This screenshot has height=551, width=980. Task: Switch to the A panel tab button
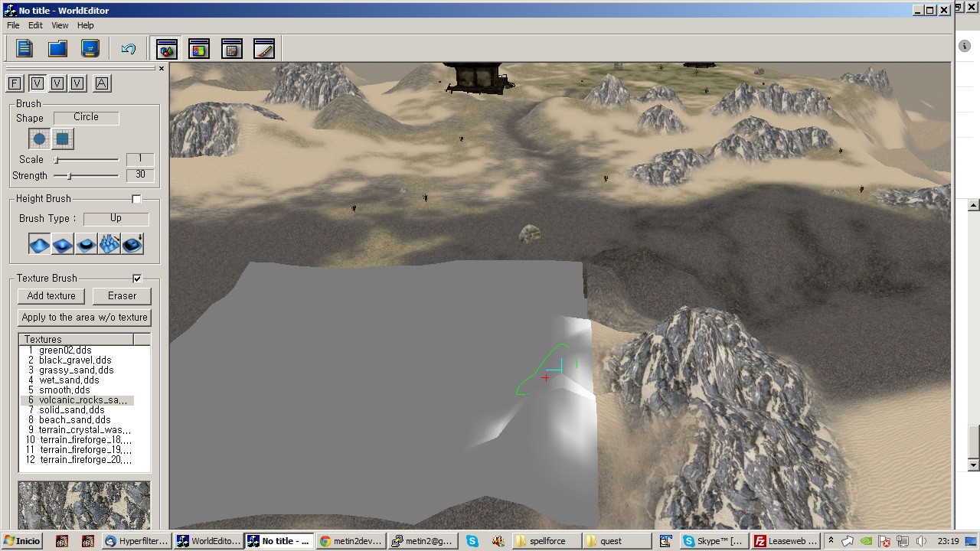(x=102, y=83)
